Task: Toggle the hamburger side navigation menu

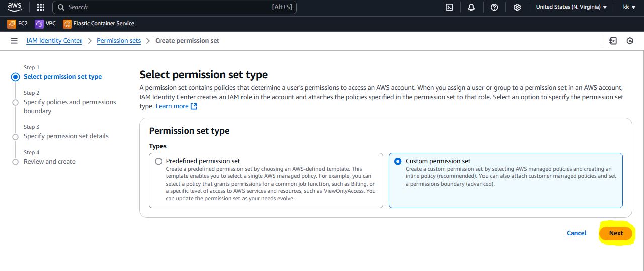Action: [x=14, y=41]
